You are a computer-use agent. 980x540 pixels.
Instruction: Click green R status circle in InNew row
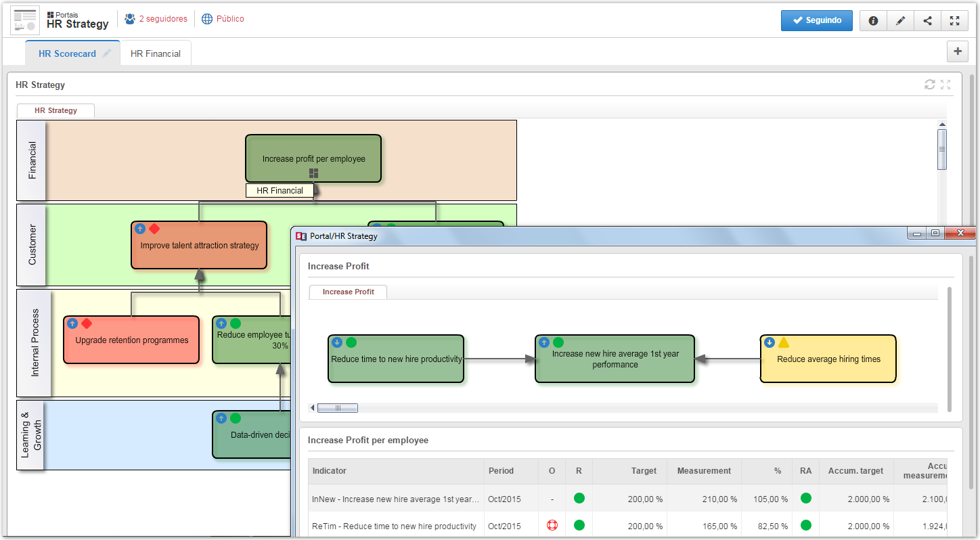tap(579, 498)
